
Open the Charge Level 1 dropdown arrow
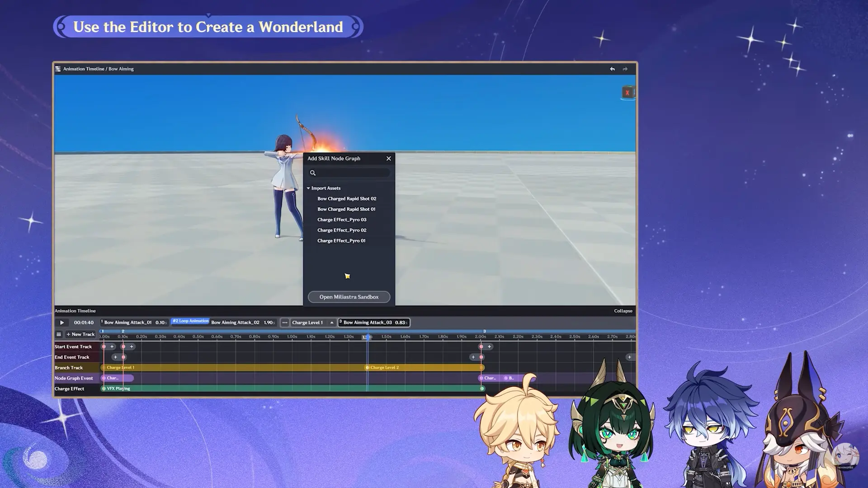pos(332,323)
